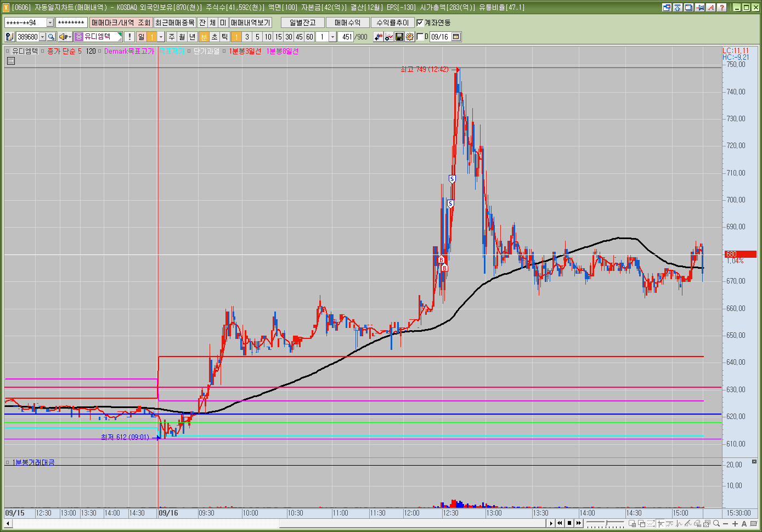This screenshot has width=762, height=532.
Task: Toggle the checkbox labeled D before the date
Action: (420, 37)
